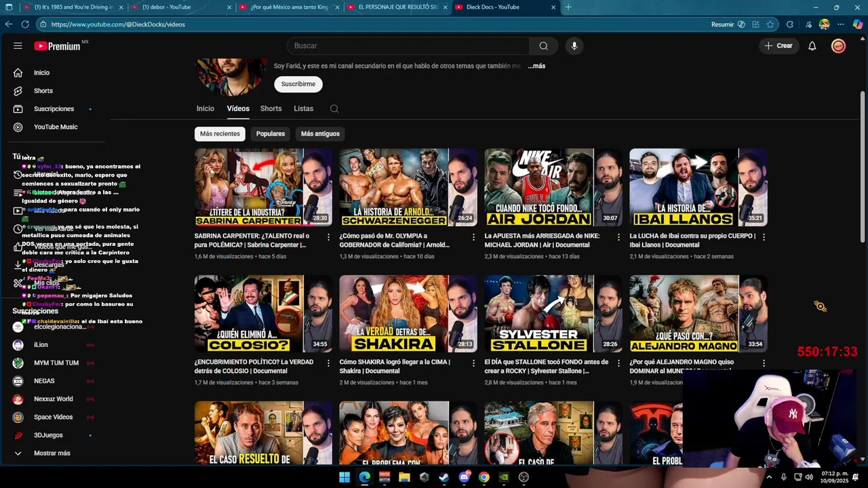Select the Vídeos channel tab
The image size is (868, 488).
[238, 108]
